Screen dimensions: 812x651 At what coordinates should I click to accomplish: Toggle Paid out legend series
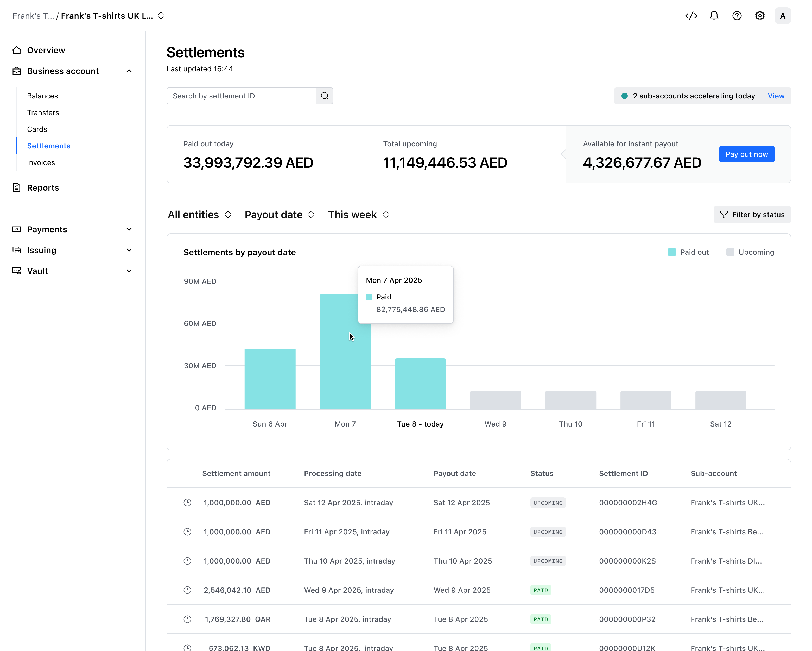688,252
